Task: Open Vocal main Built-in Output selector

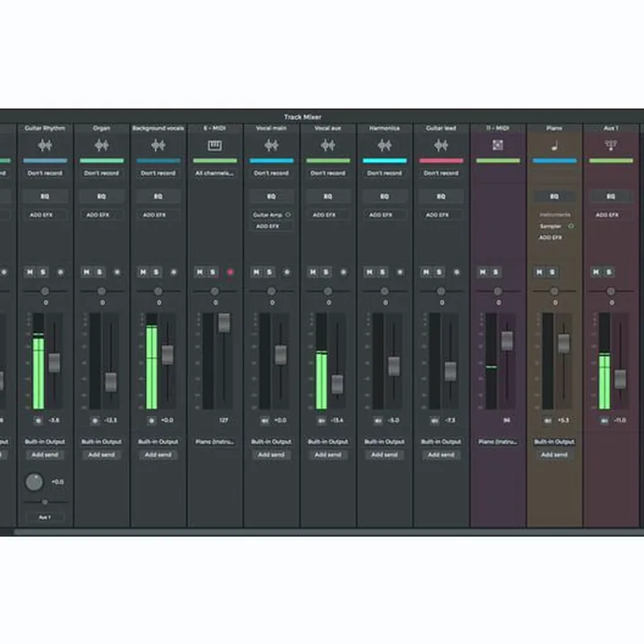Action: [x=272, y=442]
